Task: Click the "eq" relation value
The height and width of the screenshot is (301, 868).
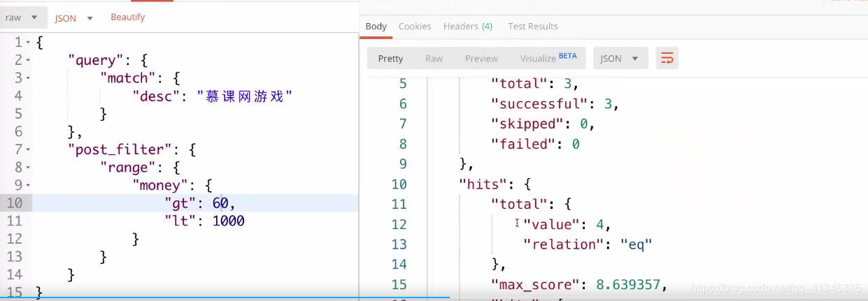Action: [635, 244]
